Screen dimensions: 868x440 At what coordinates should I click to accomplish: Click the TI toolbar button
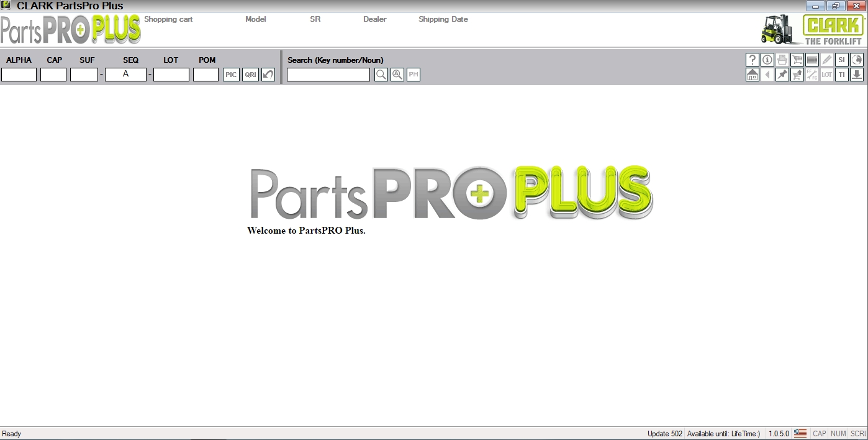pyautogui.click(x=842, y=75)
